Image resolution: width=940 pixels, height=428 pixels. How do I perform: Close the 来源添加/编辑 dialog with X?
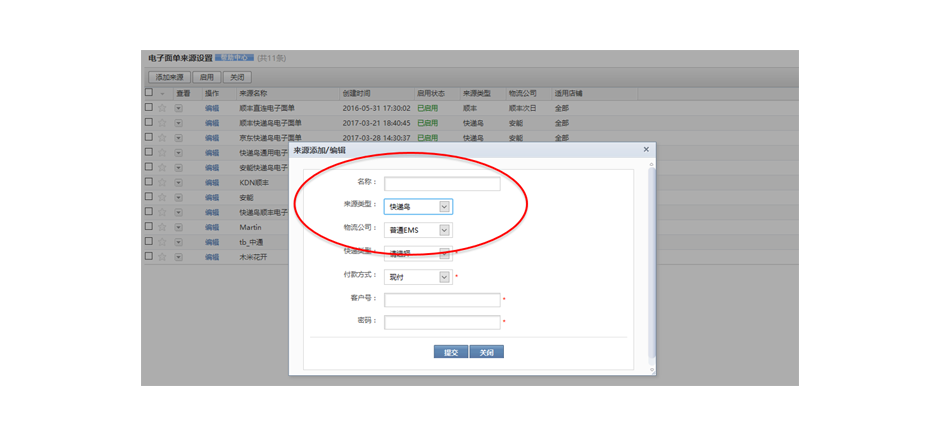[647, 149]
